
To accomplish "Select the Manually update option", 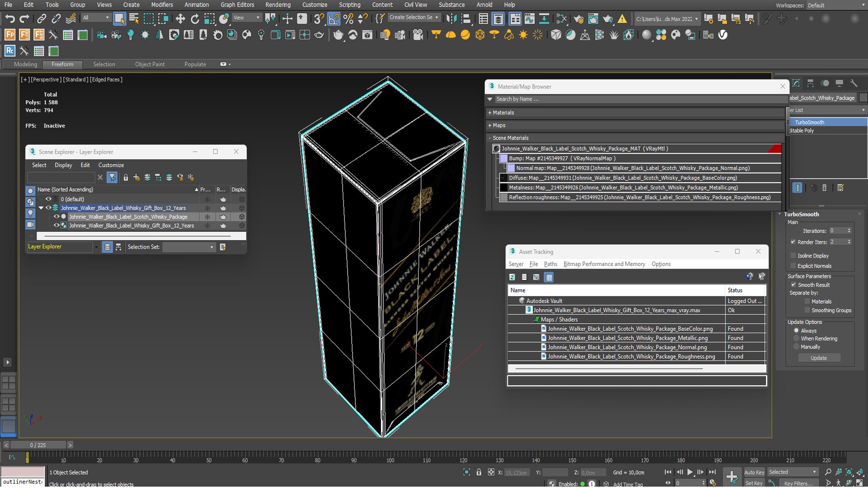I will pyautogui.click(x=797, y=347).
